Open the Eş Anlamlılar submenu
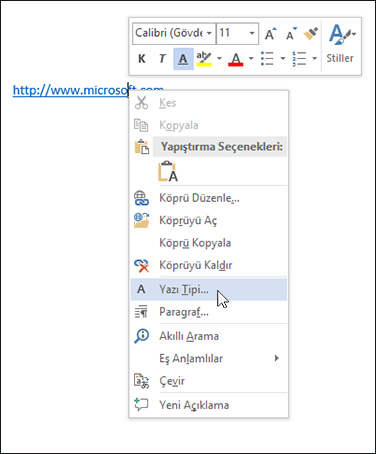 tap(209, 358)
